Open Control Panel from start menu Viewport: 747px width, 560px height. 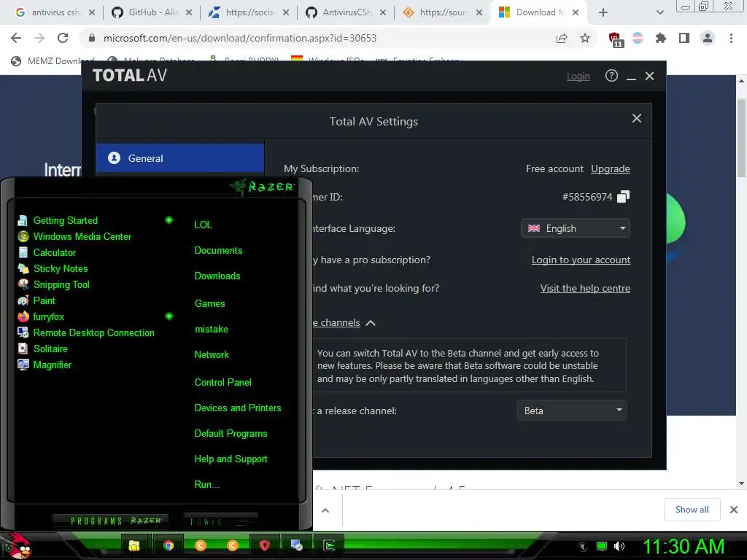pyautogui.click(x=222, y=382)
